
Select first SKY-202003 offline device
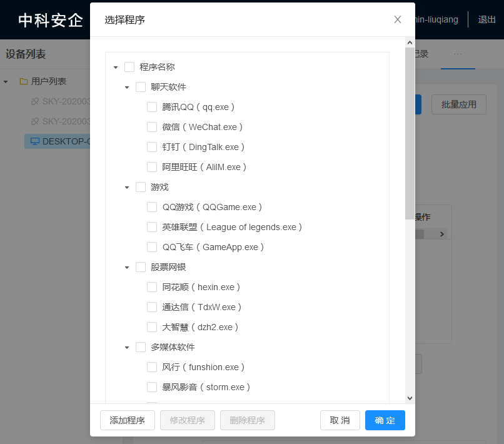[61, 101]
